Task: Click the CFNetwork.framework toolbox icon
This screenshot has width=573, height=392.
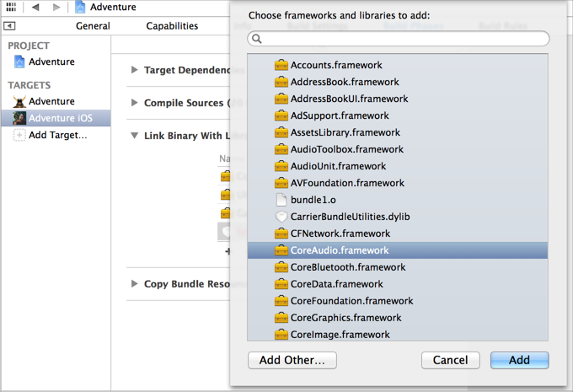Action: pyautogui.click(x=281, y=234)
